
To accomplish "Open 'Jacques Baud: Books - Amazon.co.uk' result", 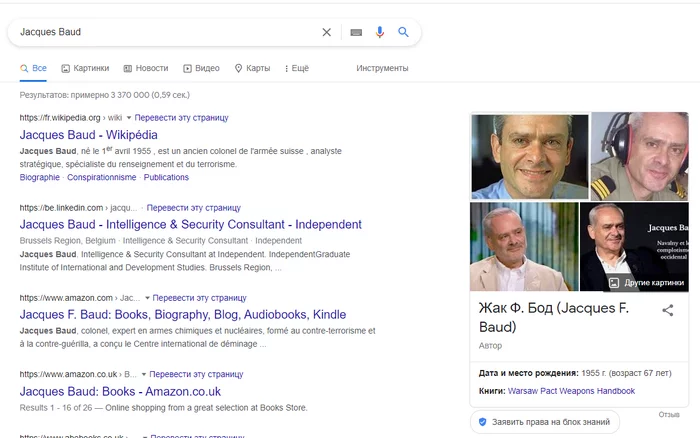I will pyautogui.click(x=120, y=392).
